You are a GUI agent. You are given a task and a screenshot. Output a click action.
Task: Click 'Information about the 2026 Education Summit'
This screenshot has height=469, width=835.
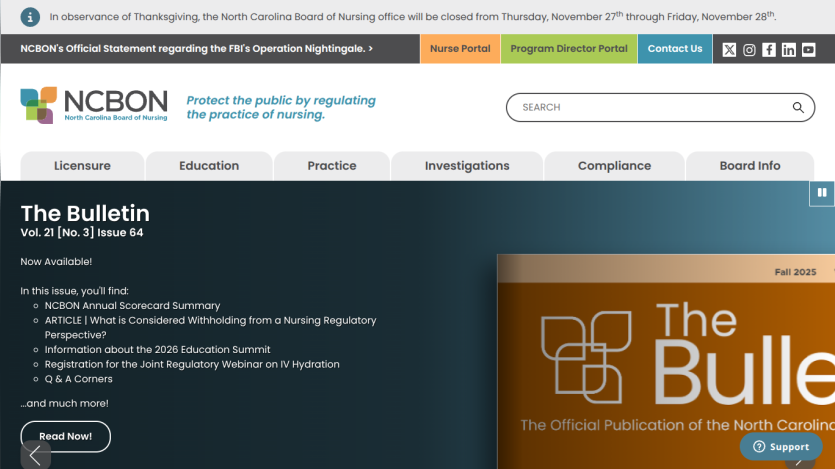[x=157, y=350]
